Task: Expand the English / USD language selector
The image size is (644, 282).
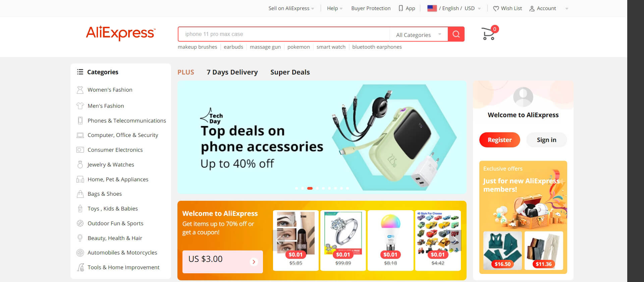Action: click(x=454, y=8)
